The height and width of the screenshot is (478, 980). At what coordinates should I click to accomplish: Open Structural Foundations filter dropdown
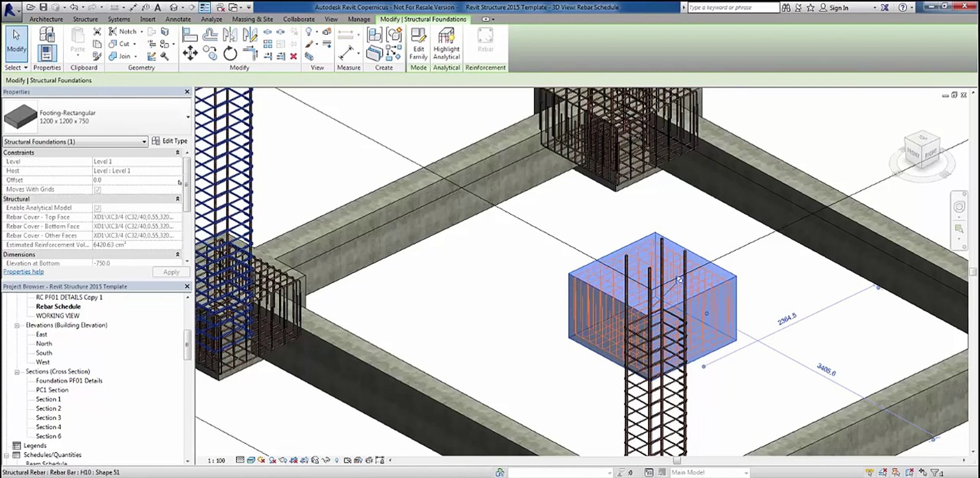[144, 142]
